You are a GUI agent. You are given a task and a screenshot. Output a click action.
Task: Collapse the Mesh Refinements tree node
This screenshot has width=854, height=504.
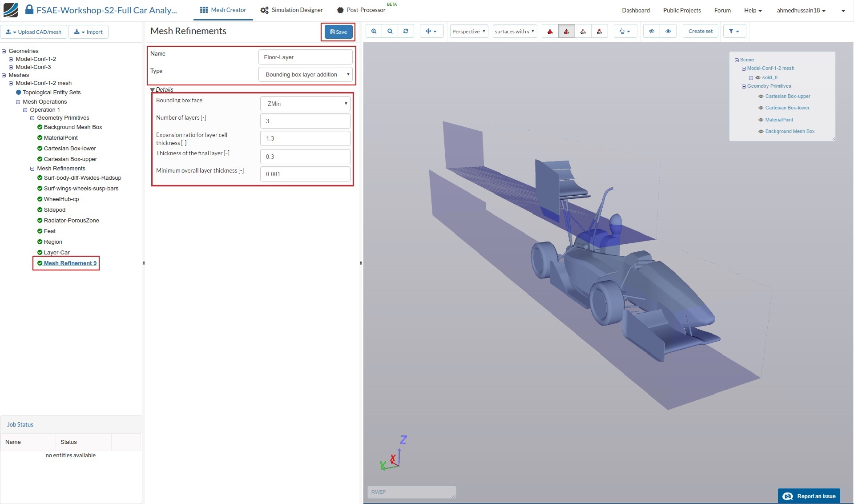32,169
